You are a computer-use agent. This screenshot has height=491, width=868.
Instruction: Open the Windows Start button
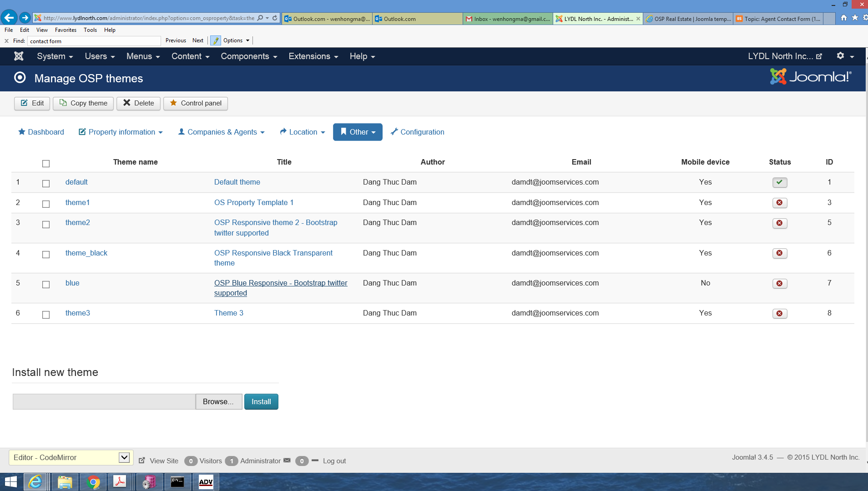[x=10, y=482]
